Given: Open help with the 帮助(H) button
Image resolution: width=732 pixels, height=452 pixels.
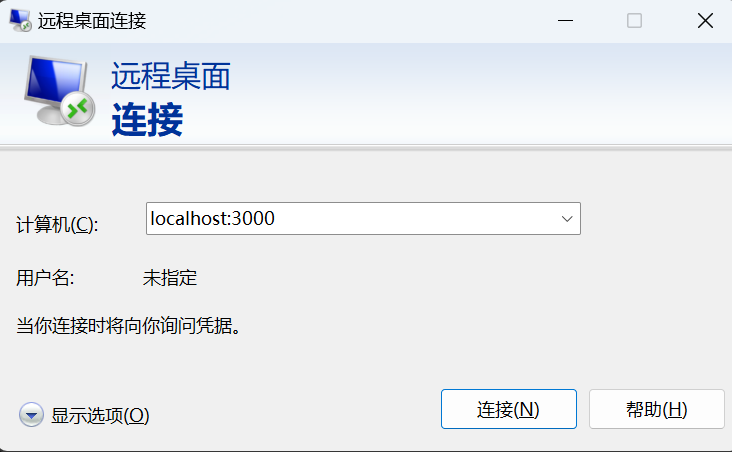Looking at the screenshot, I should point(656,409).
